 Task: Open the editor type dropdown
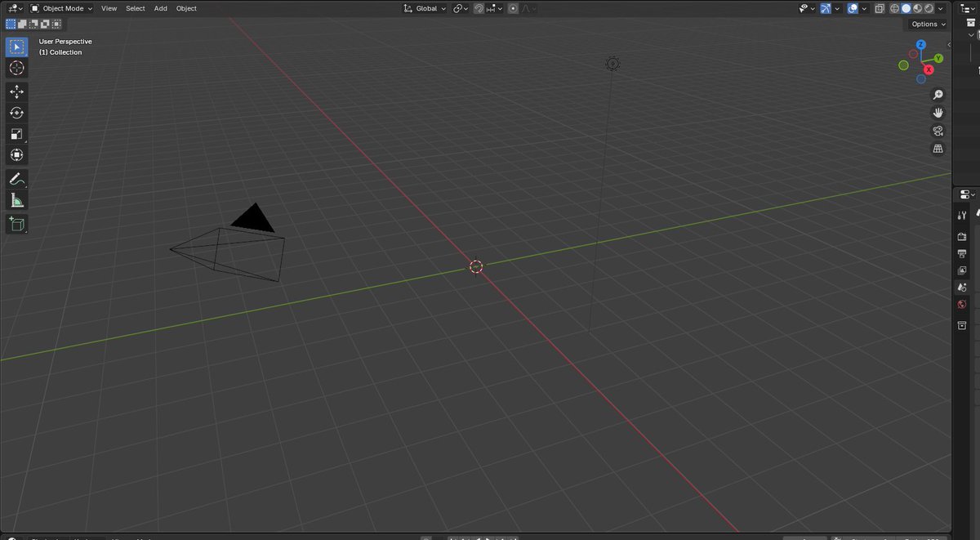(x=16, y=8)
